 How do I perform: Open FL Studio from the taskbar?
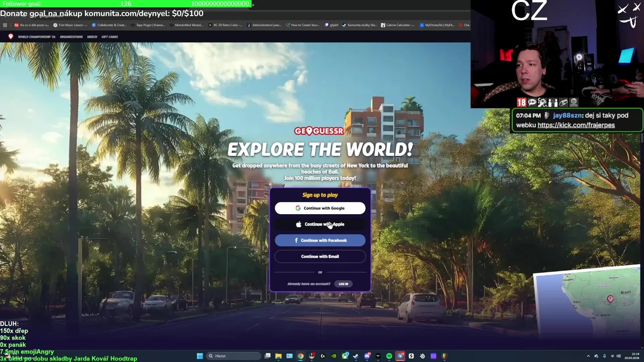[444, 356]
